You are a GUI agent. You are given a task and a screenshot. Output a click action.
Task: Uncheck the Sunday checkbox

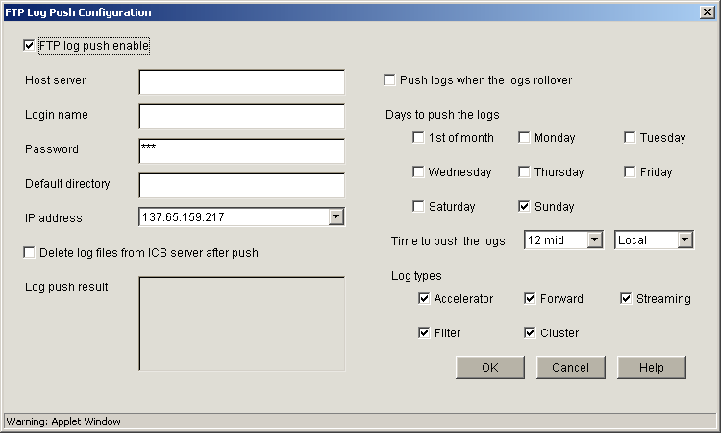[x=524, y=207]
